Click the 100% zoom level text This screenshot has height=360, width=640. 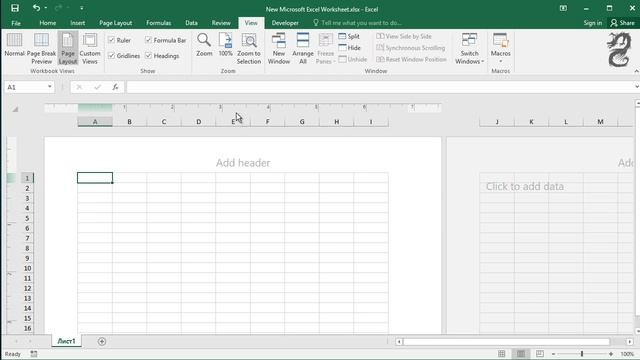[627, 354]
